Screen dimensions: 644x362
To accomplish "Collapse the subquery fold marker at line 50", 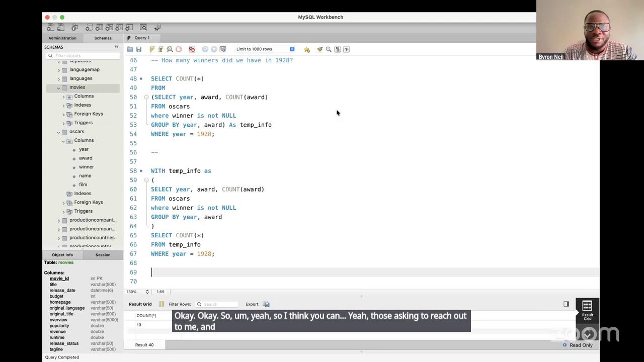I will (146, 97).
